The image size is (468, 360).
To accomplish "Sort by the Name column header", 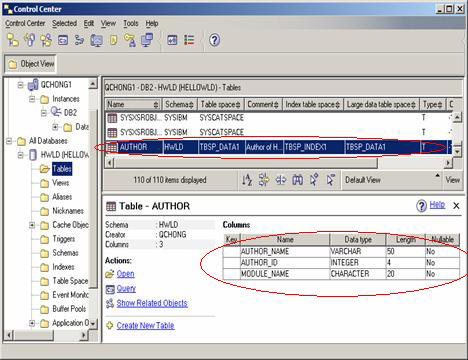I will click(x=133, y=104).
